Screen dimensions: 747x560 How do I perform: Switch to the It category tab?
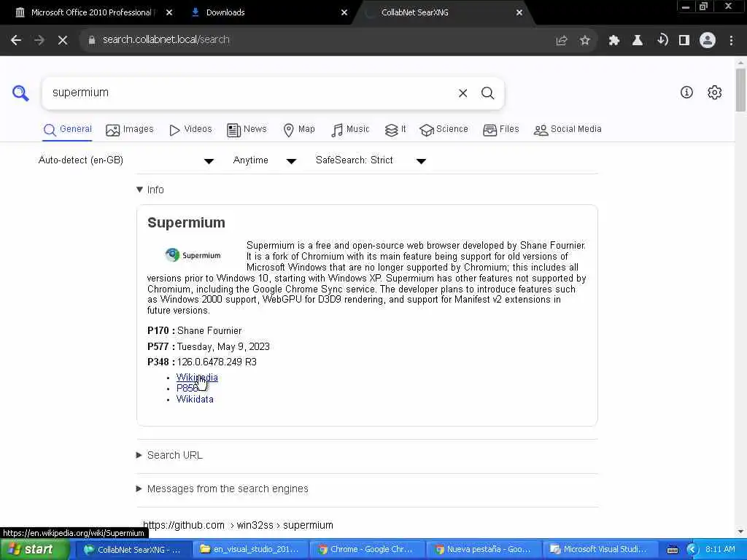(x=395, y=130)
